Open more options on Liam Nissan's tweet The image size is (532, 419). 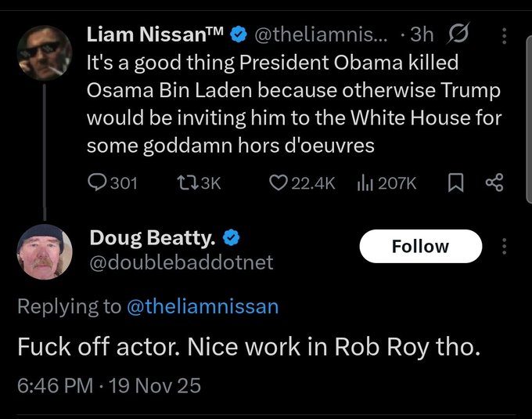(x=505, y=36)
